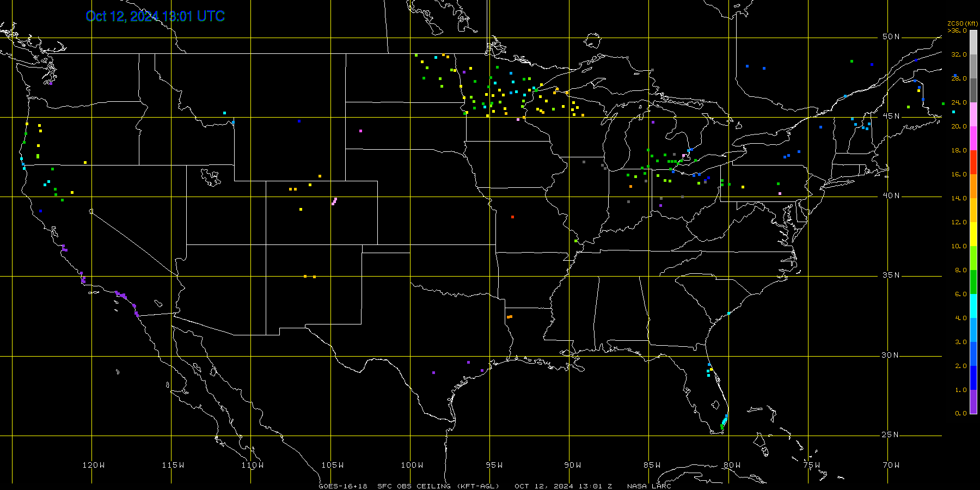Click the '80 W' longitude label

tap(732, 465)
